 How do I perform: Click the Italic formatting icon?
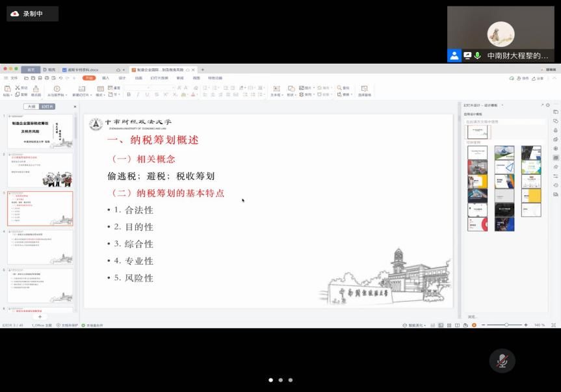138,95
